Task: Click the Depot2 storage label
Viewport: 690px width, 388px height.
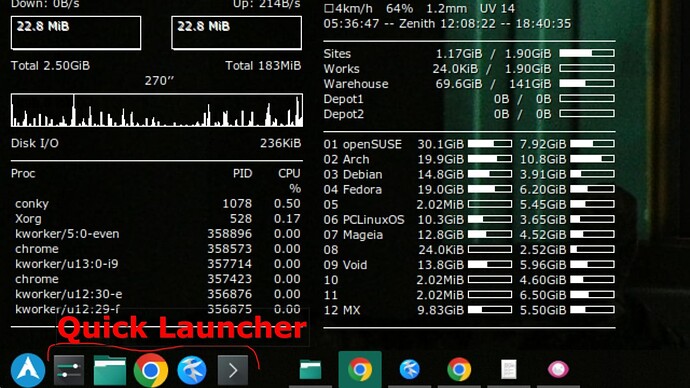Action: pos(344,114)
